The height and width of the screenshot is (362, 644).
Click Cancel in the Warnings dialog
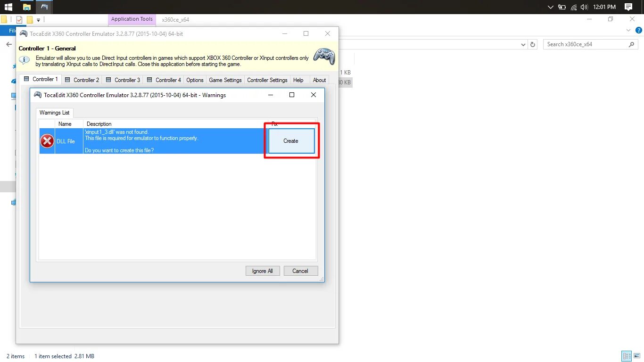pos(300,271)
